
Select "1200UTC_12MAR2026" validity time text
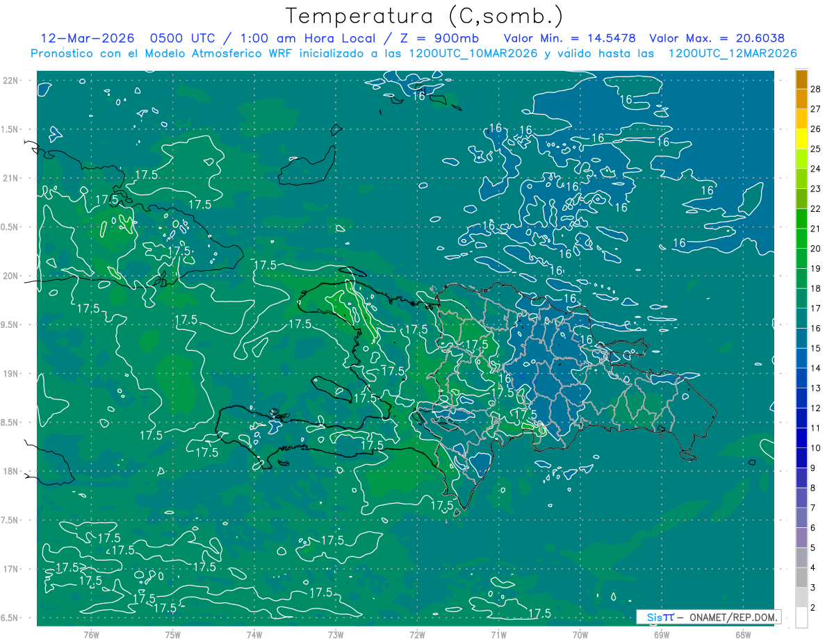(x=732, y=53)
